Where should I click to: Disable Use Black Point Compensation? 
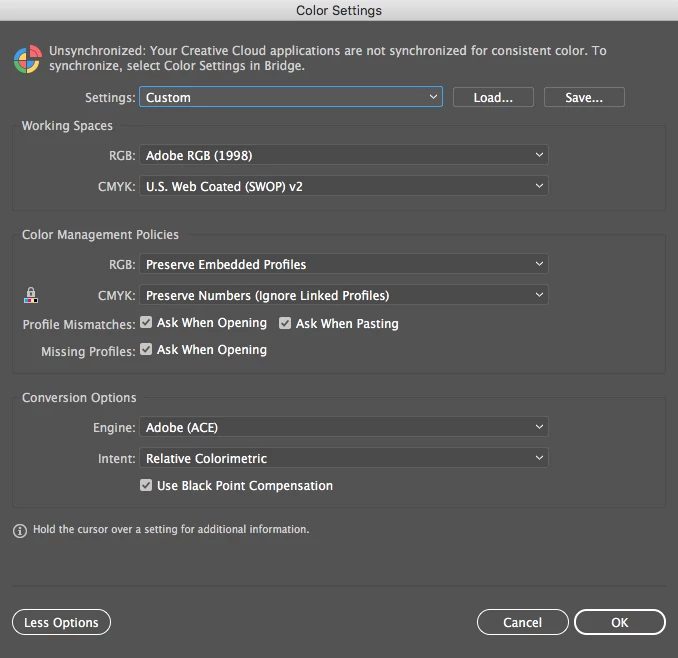click(146, 485)
